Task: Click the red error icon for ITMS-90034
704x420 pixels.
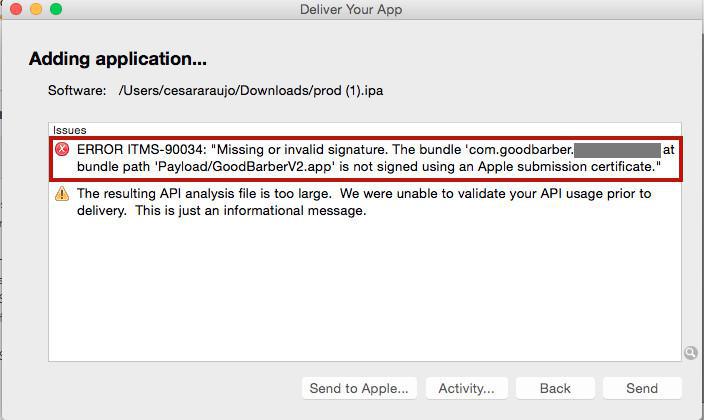Action: coord(63,149)
